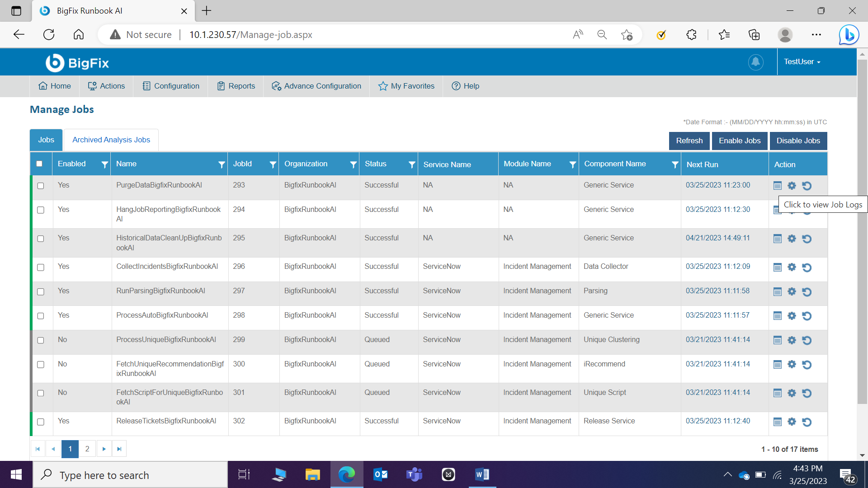Image resolution: width=868 pixels, height=488 pixels.
Task: Open Microsoft Teams from taskbar
Action: click(x=414, y=474)
